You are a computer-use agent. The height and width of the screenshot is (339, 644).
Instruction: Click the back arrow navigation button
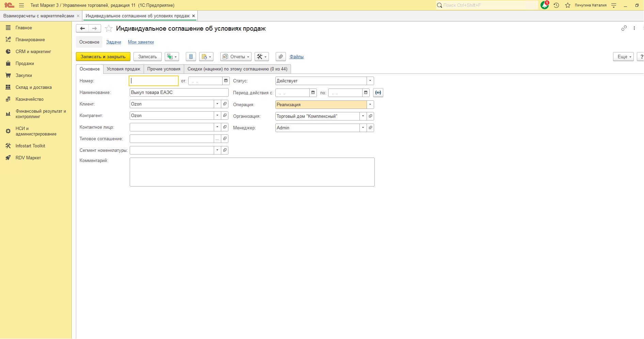pos(82,29)
